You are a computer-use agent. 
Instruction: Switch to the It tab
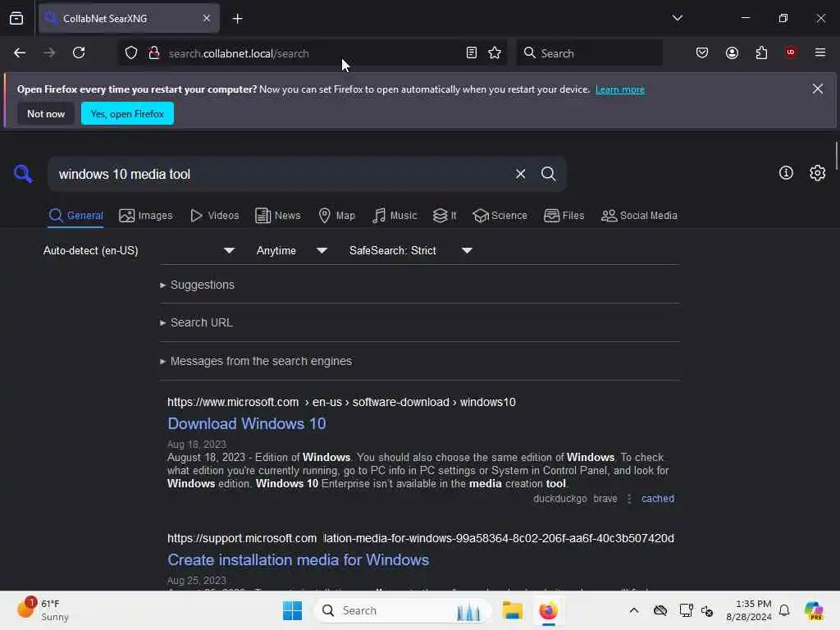pyautogui.click(x=445, y=216)
